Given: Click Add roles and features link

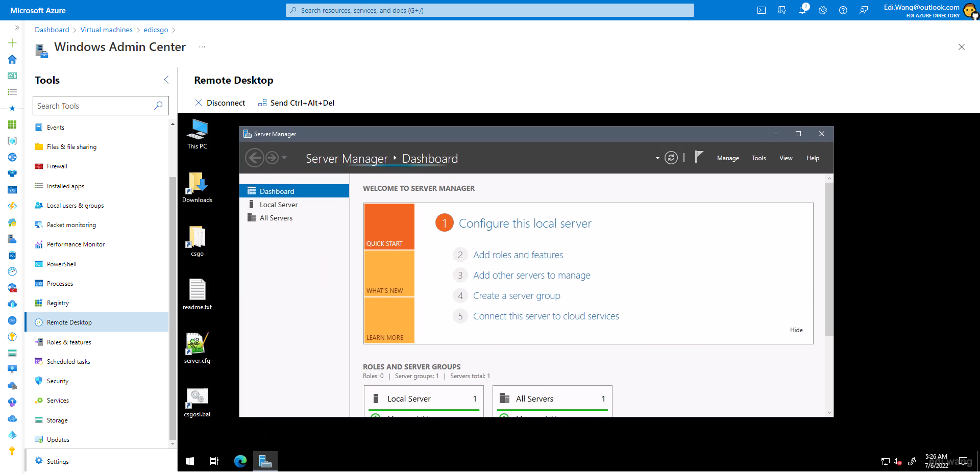Looking at the screenshot, I should 518,255.
